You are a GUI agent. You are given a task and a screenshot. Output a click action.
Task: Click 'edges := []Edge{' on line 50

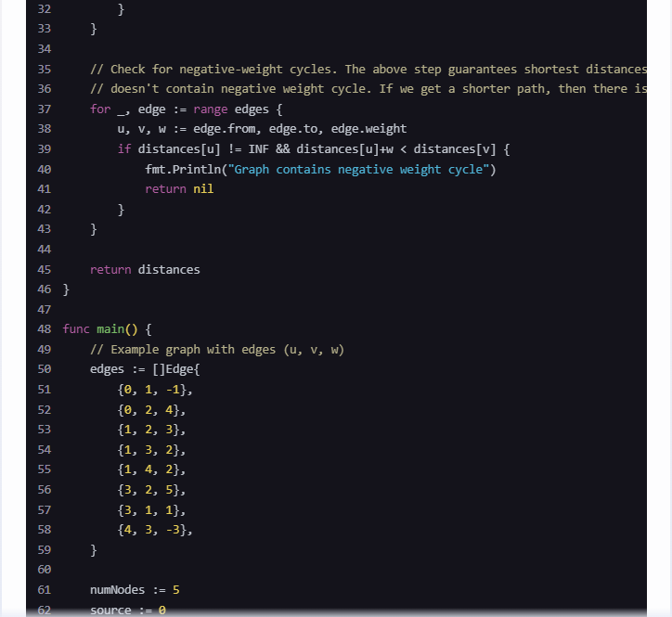(x=145, y=369)
